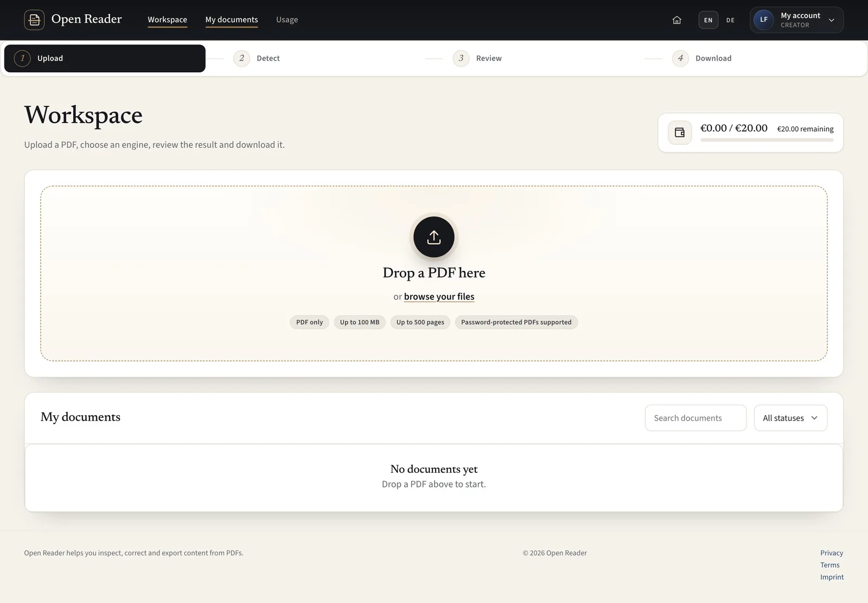Open the All statuses dropdown
868x603 pixels.
tap(790, 418)
